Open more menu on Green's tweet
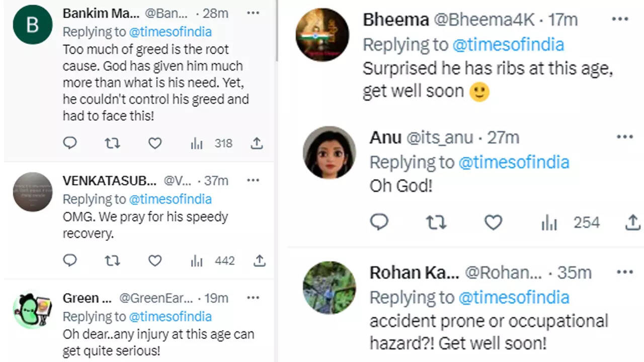644x362 pixels. [x=253, y=298]
